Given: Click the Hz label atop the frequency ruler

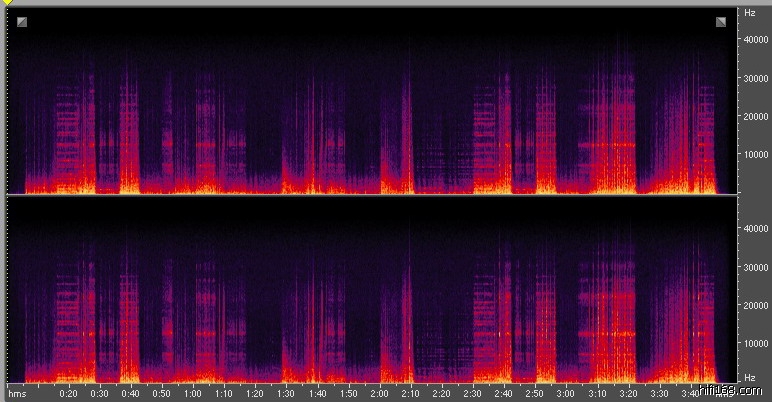Looking at the screenshot, I should [750, 13].
